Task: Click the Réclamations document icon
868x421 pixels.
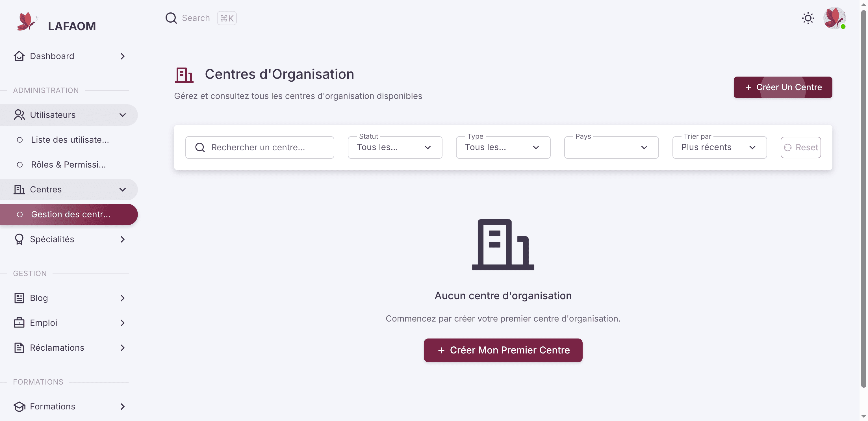Action: point(19,348)
